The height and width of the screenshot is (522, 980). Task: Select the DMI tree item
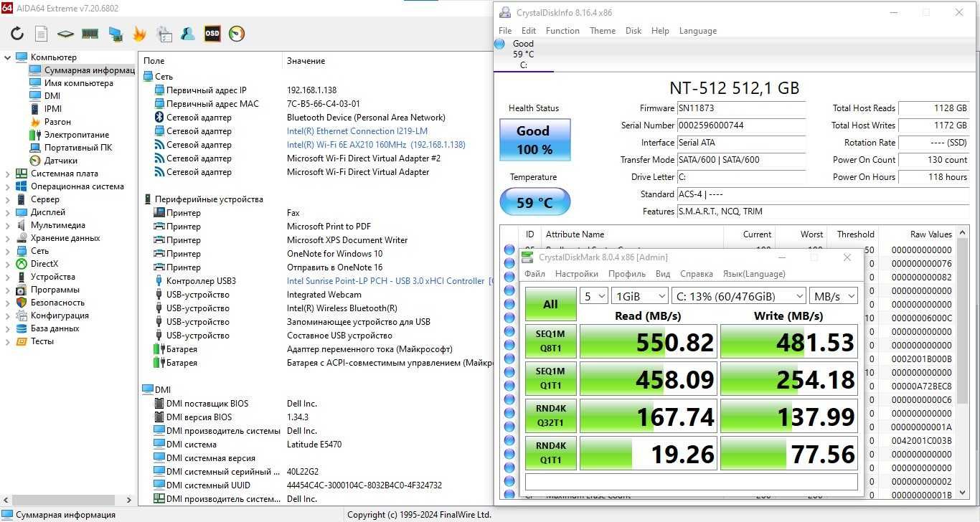pos(52,96)
